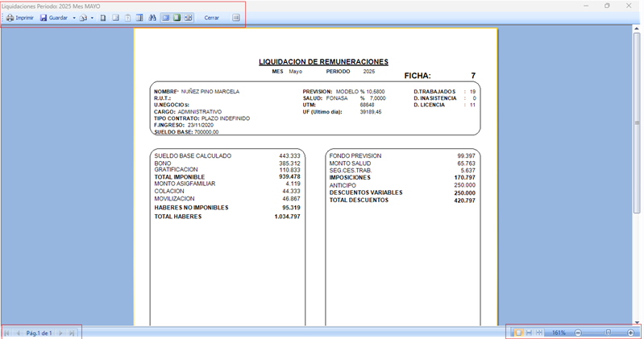Screen dimensions: 644x339
Task: Click the icon left of the binoculars
Action: pyautogui.click(x=139, y=18)
